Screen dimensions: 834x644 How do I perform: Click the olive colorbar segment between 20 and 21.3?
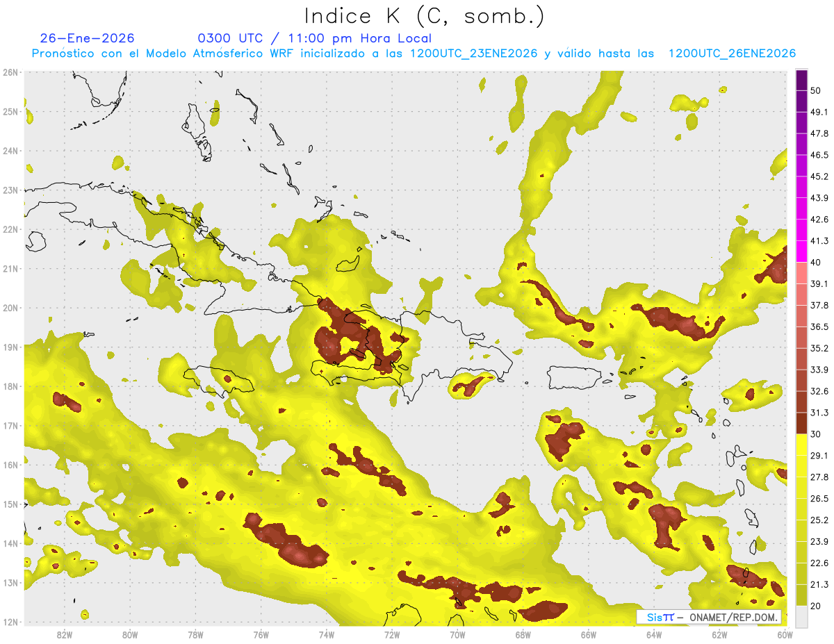tap(801, 595)
